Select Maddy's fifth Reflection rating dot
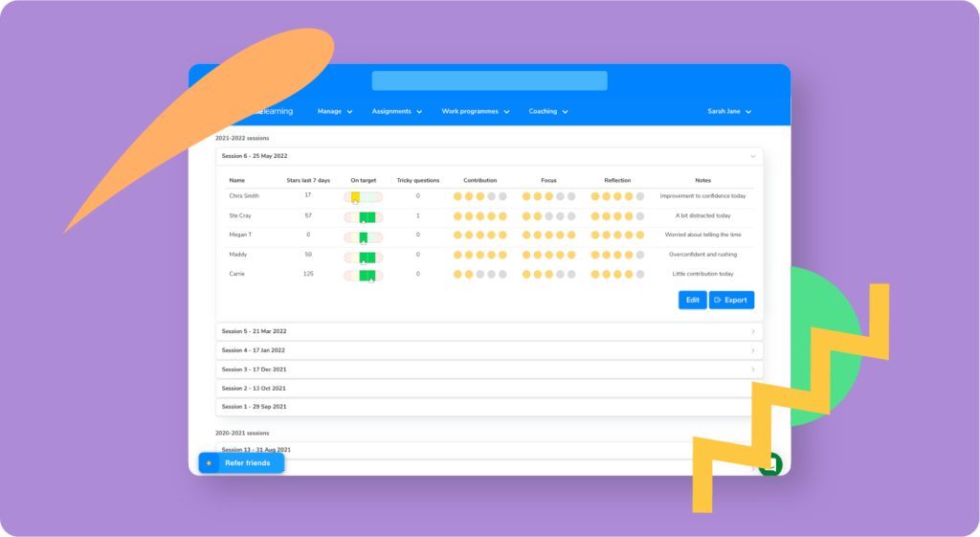Viewport: 980px width, 537px height. click(640, 256)
